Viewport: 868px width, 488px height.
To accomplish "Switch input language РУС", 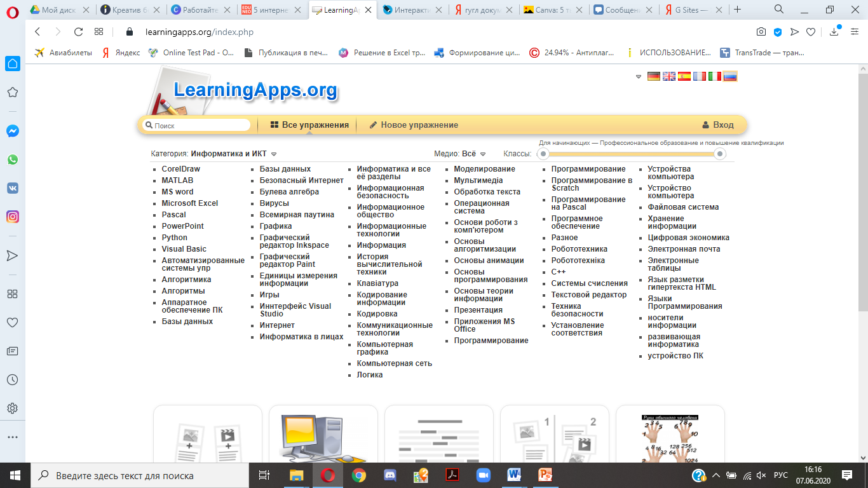I will pyautogui.click(x=781, y=475).
